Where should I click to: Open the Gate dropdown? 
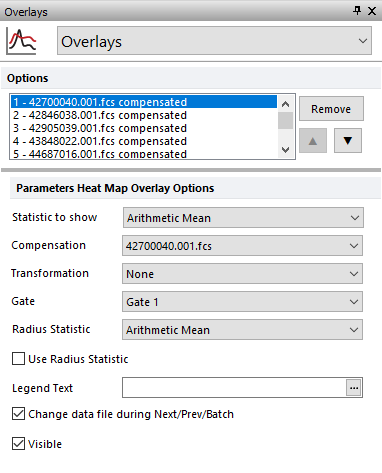coord(242,302)
